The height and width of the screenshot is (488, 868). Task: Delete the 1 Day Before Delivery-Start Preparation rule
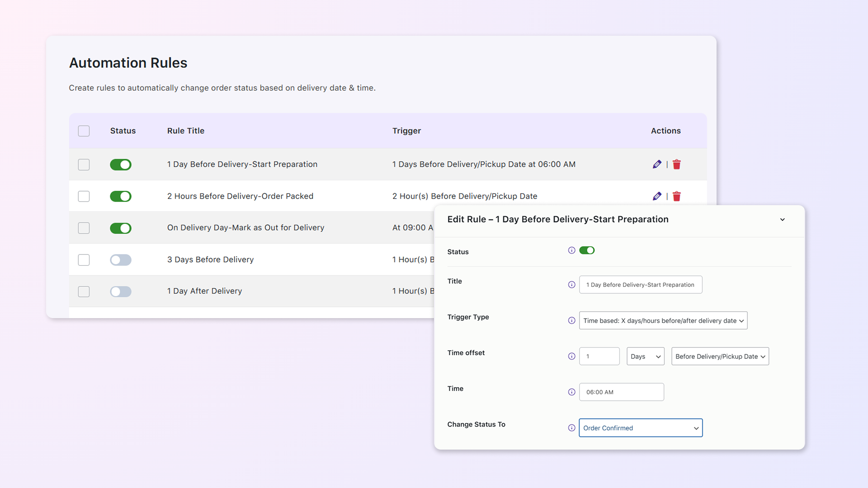click(676, 164)
